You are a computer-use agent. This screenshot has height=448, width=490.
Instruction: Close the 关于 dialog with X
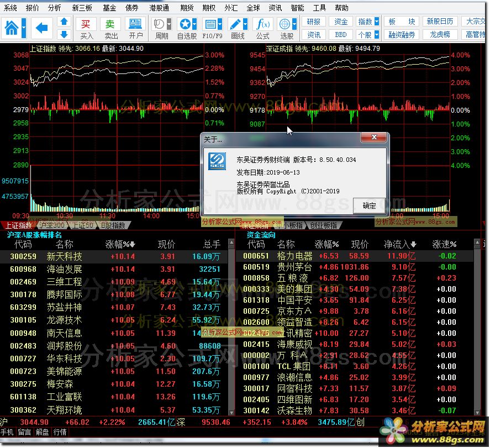374,137
